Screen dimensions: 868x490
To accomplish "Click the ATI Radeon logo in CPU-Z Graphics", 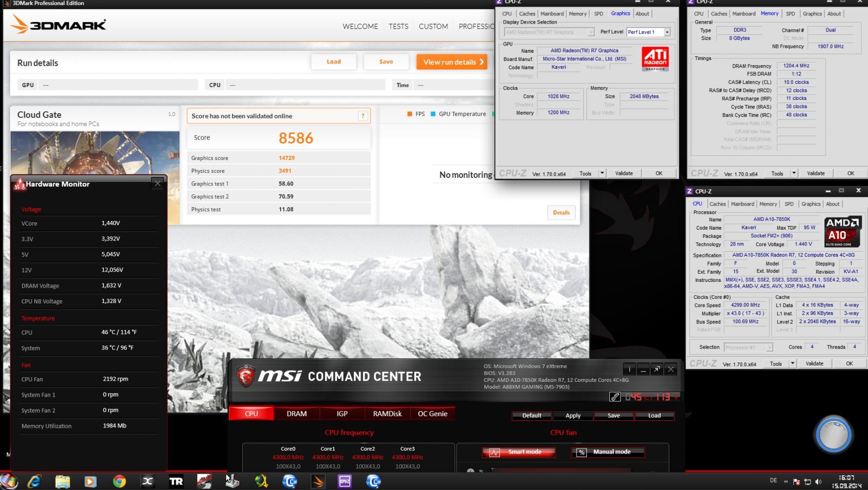I will click(x=655, y=59).
